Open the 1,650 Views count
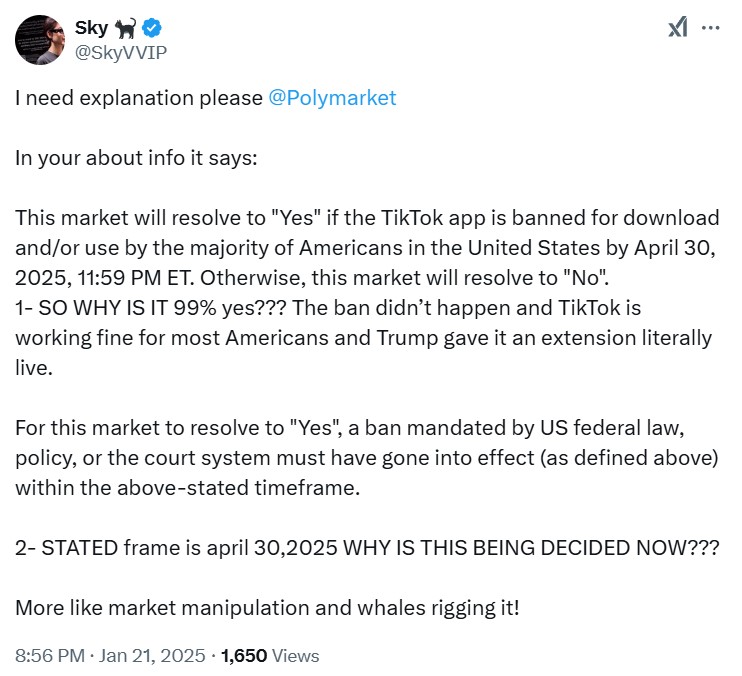This screenshot has width=742, height=676. [x=270, y=656]
